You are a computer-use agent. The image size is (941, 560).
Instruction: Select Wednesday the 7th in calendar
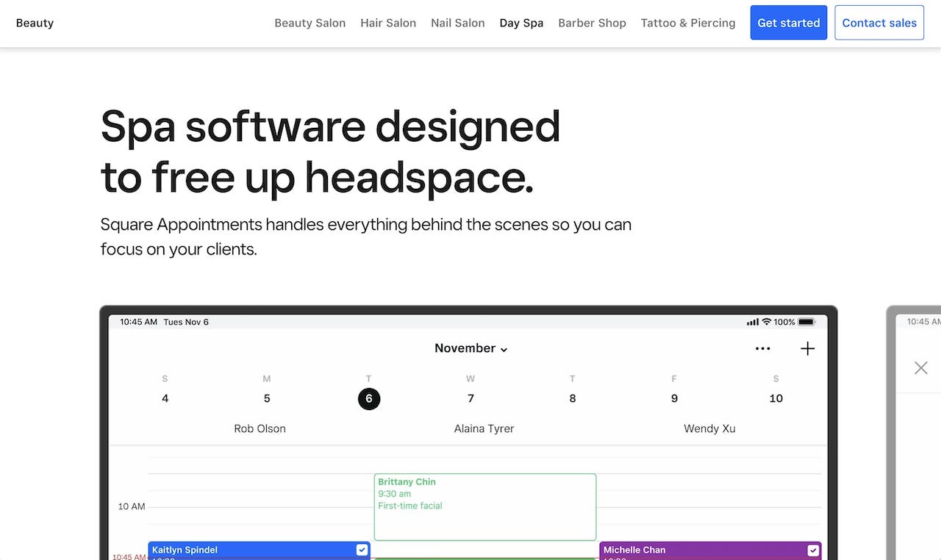click(x=470, y=398)
